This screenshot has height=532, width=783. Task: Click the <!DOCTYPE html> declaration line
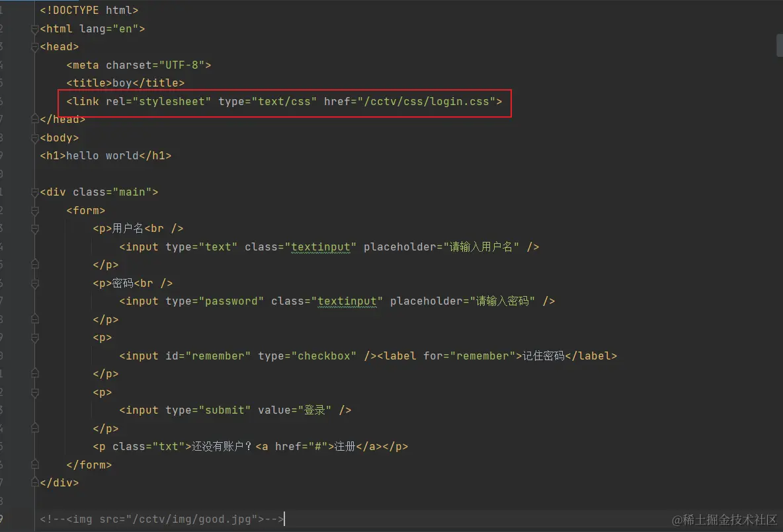point(89,10)
